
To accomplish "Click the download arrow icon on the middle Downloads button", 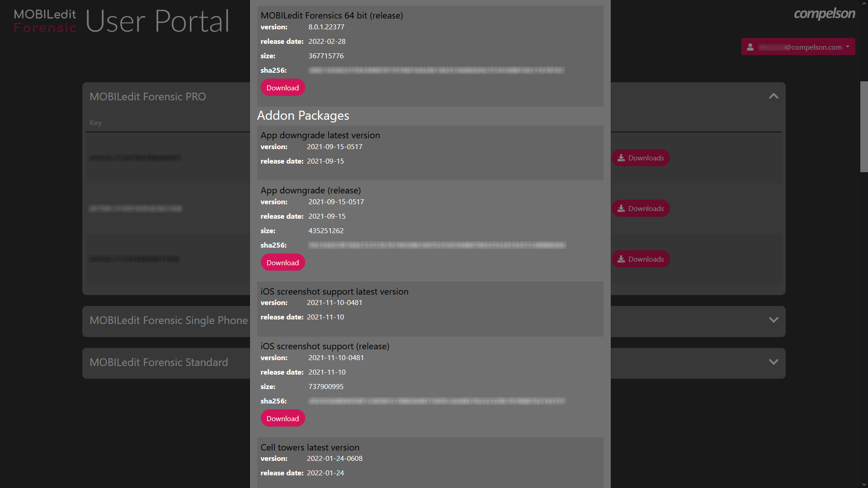I will point(622,208).
